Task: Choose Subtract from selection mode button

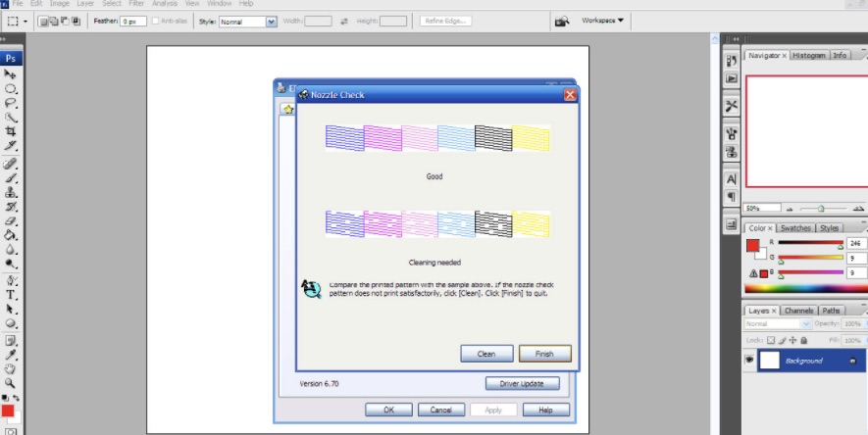Action: pos(64,21)
